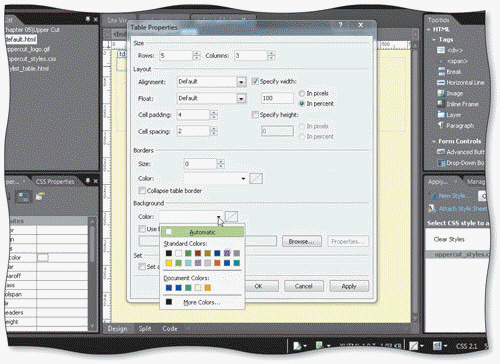Click CSS 2.1 in the status bar

click(x=467, y=346)
